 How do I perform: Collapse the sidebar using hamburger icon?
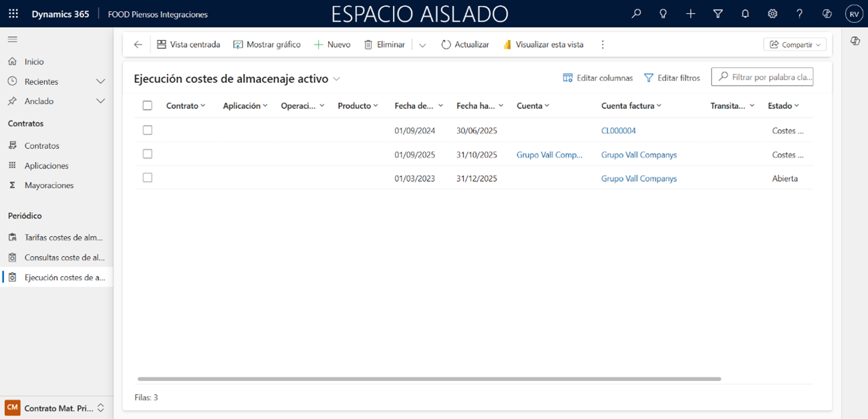point(13,39)
